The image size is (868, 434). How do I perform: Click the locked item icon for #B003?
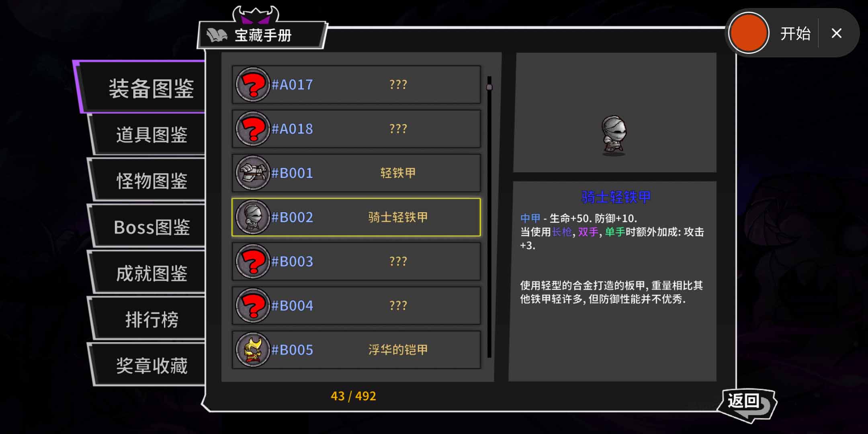coord(253,261)
